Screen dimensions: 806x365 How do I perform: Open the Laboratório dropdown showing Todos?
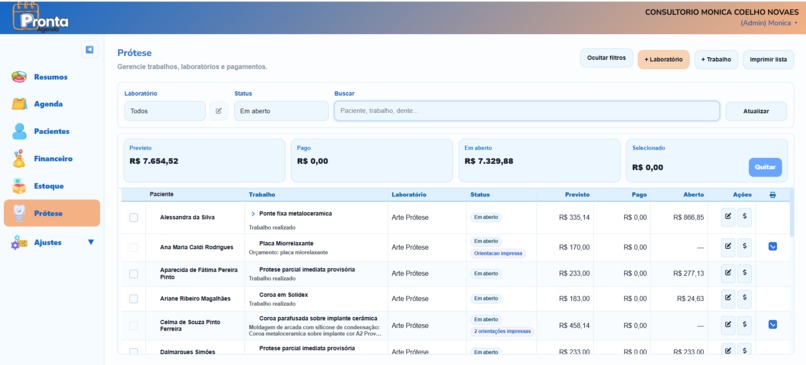[165, 111]
